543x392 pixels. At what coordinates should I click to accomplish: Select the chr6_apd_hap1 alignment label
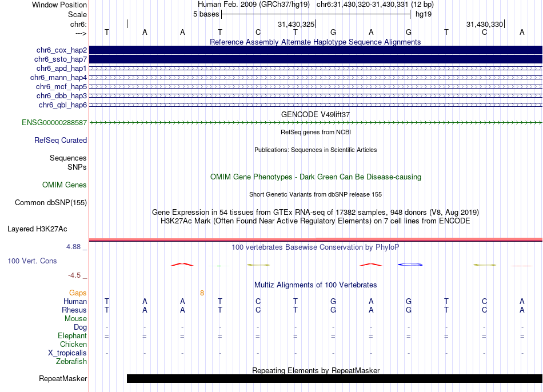point(62,68)
